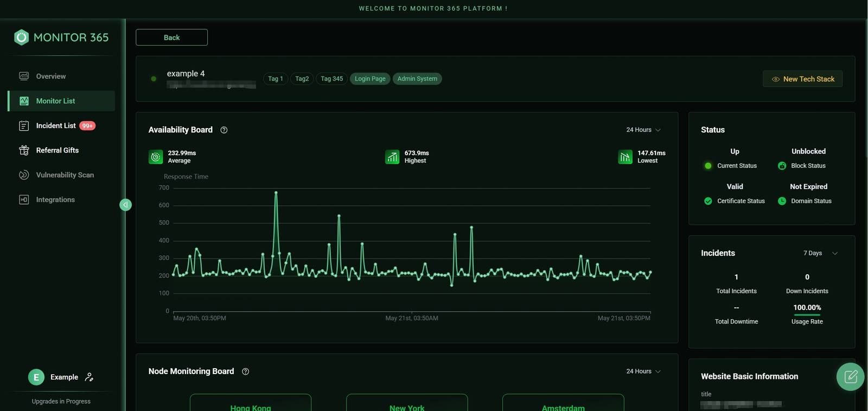
Task: Click the user profile settings icon
Action: (x=90, y=377)
